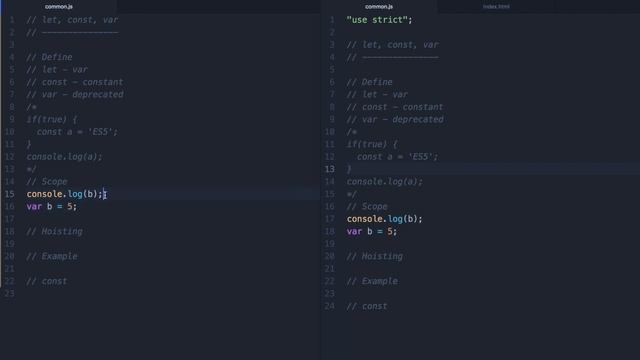640x360 pixels.
Task: Click '// const - constant' line in right pane
Action: tap(395, 107)
